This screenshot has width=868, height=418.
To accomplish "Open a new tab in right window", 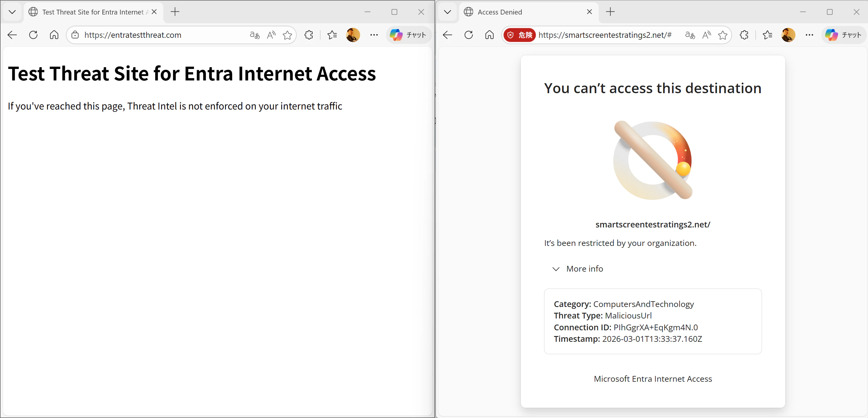I will [610, 12].
